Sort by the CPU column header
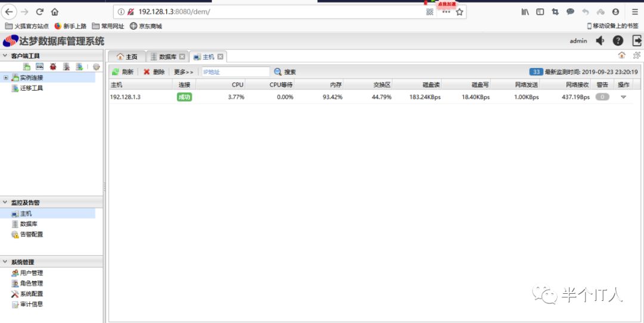 click(x=221, y=85)
